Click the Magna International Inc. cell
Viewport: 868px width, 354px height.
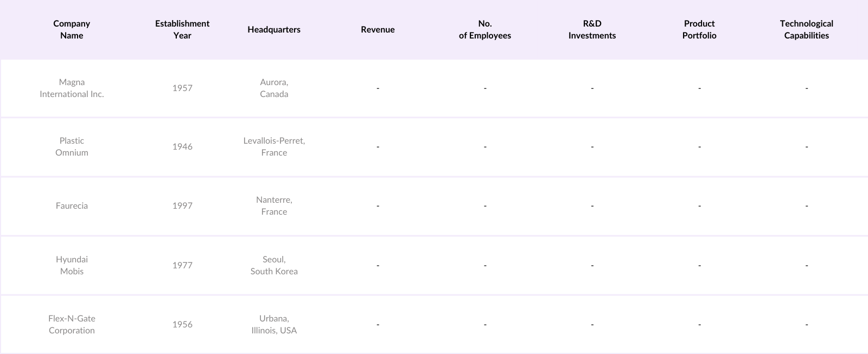click(72, 88)
